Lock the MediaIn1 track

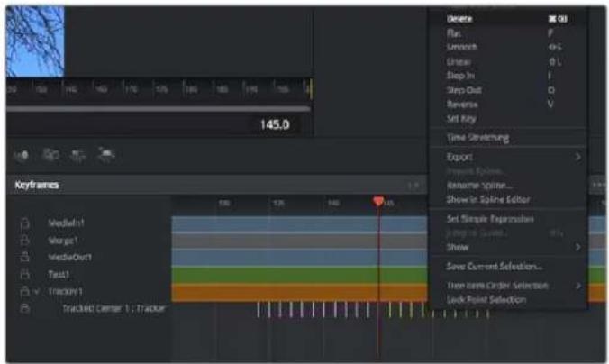tap(25, 223)
